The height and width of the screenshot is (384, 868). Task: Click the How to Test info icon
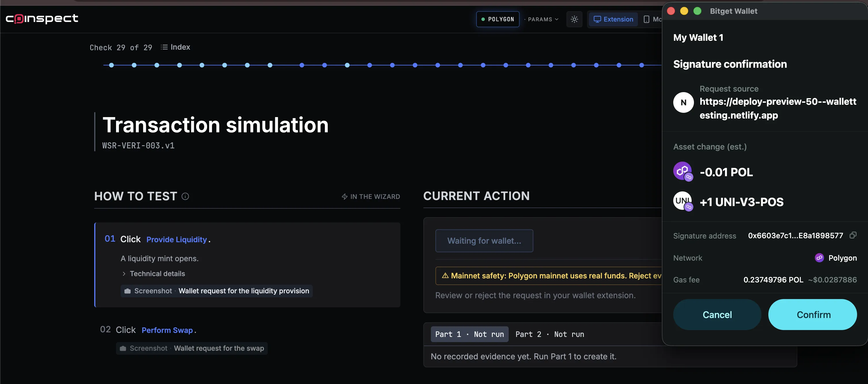[x=185, y=196]
